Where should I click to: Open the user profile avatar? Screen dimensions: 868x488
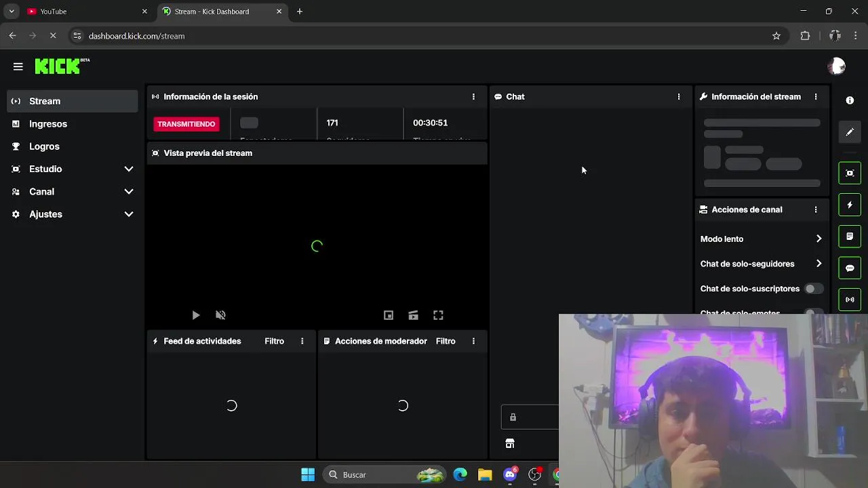837,66
